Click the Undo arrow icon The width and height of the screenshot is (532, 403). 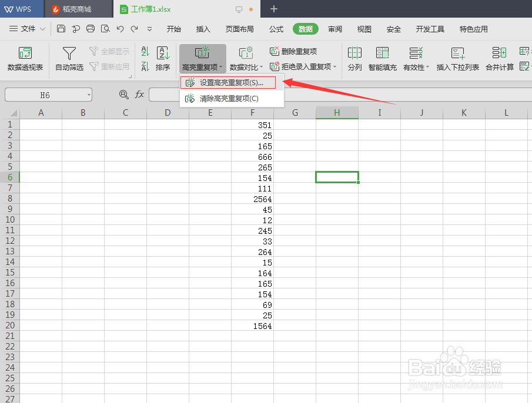[x=120, y=29]
